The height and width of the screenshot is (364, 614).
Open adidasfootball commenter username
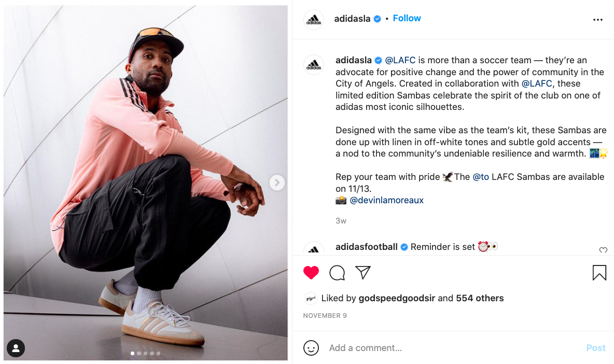(367, 247)
